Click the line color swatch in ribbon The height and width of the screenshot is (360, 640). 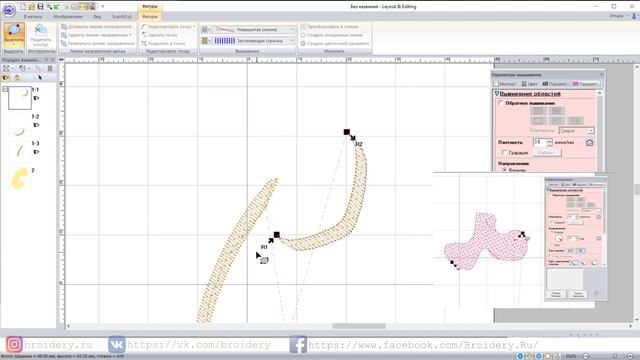(x=205, y=30)
